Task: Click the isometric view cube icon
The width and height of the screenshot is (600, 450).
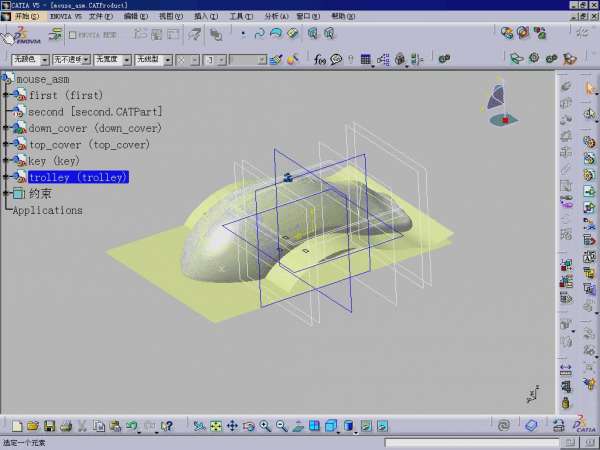Action: (331, 426)
